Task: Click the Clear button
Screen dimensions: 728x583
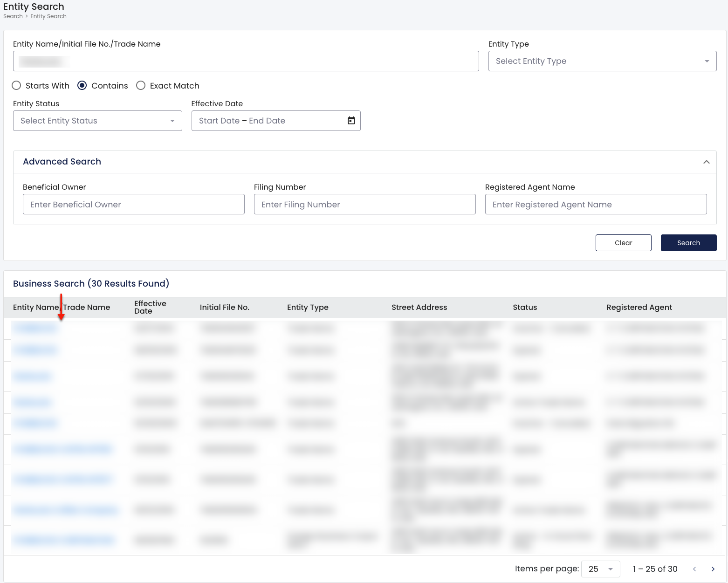Action: pos(624,243)
